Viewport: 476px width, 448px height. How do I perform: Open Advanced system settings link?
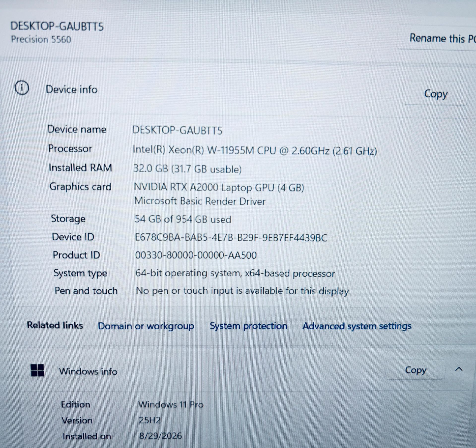pyautogui.click(x=357, y=326)
